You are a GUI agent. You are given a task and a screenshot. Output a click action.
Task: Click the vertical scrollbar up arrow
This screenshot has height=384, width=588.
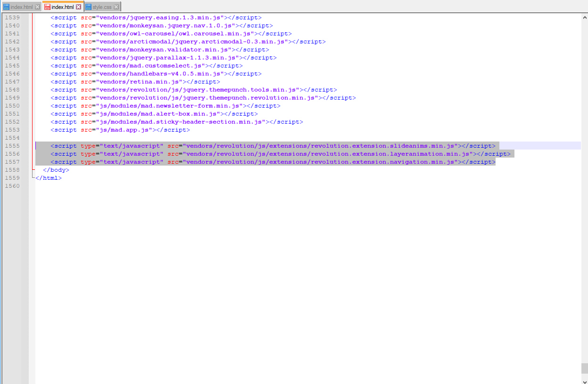[x=584, y=17]
